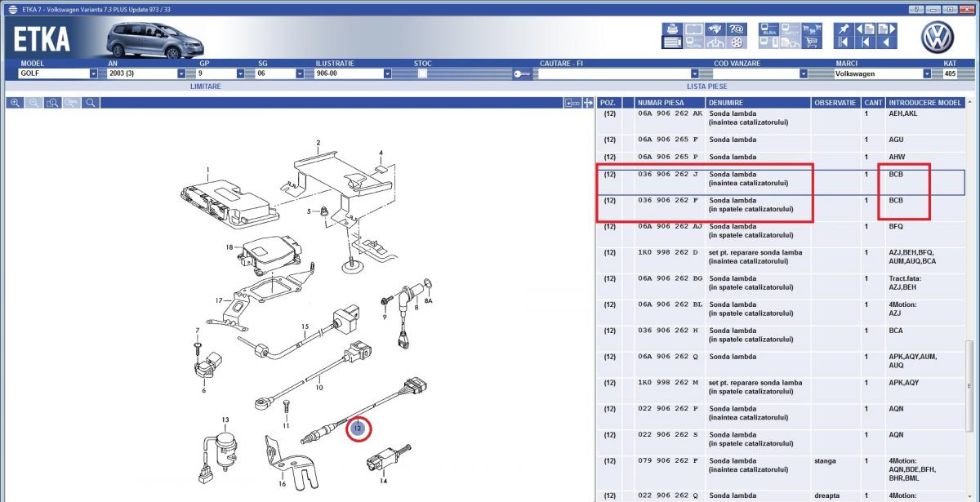Click the INTRODUCERE MODEL column header
This screenshot has height=502, width=980.
pos(925,103)
